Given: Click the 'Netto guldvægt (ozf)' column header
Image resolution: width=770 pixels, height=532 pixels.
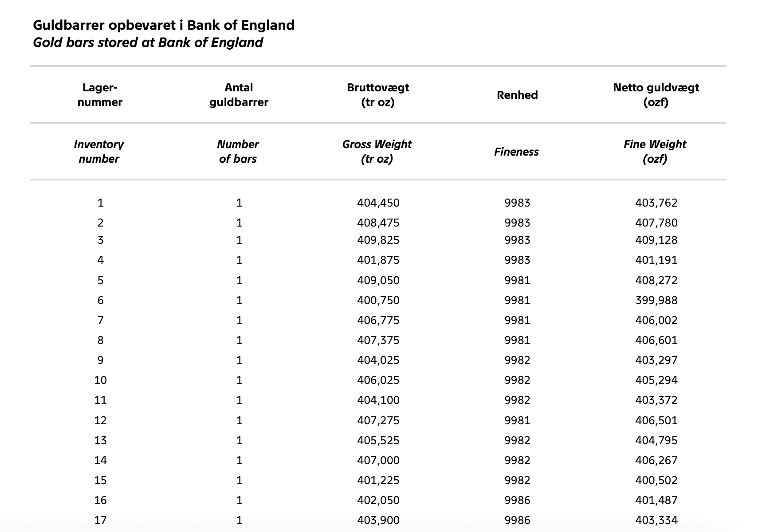Looking at the screenshot, I should click(x=656, y=95).
